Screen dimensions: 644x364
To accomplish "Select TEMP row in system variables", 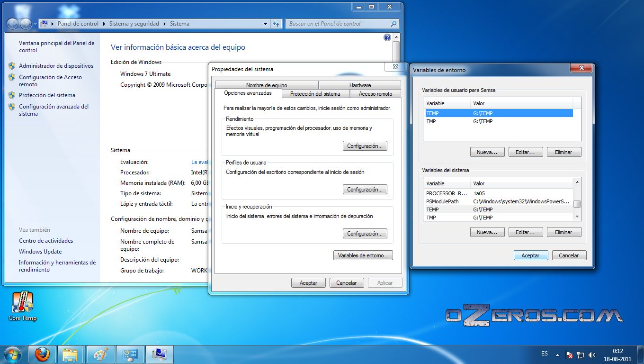I will (499, 209).
